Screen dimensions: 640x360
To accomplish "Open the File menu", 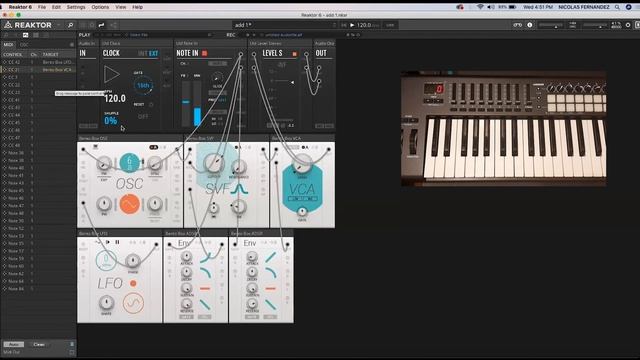I will [42, 7].
